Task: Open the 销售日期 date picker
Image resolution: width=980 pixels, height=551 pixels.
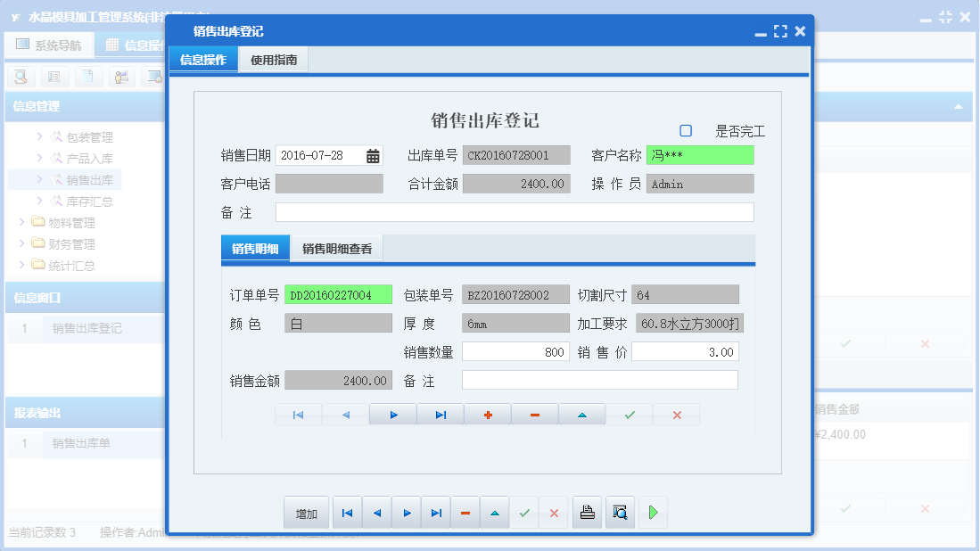Action: click(374, 154)
